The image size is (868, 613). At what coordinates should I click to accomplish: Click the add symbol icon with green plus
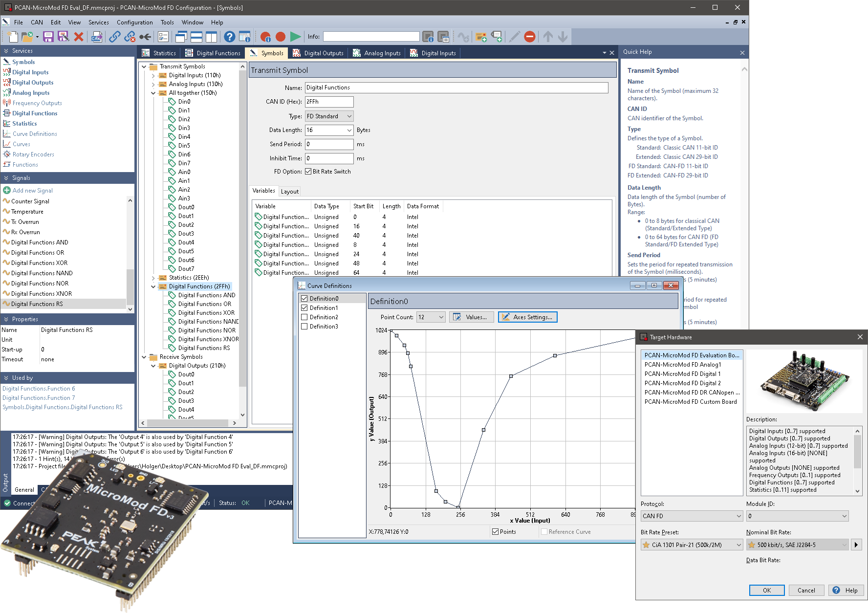[x=481, y=37]
